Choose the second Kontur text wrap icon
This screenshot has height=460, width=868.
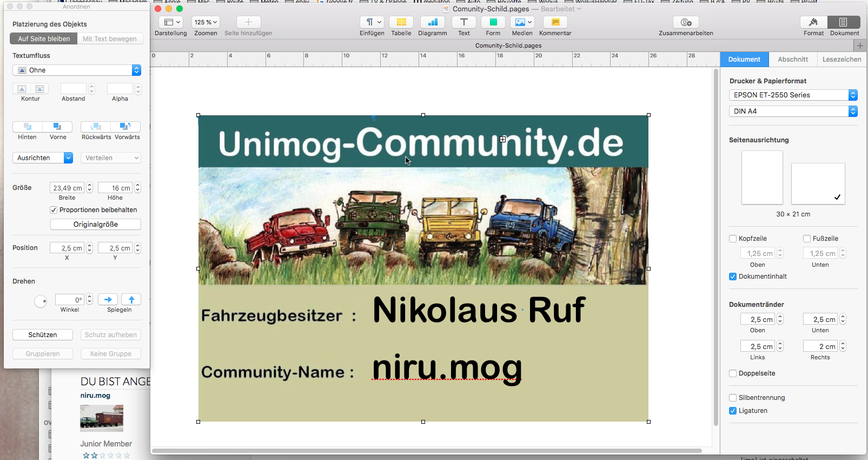point(40,89)
